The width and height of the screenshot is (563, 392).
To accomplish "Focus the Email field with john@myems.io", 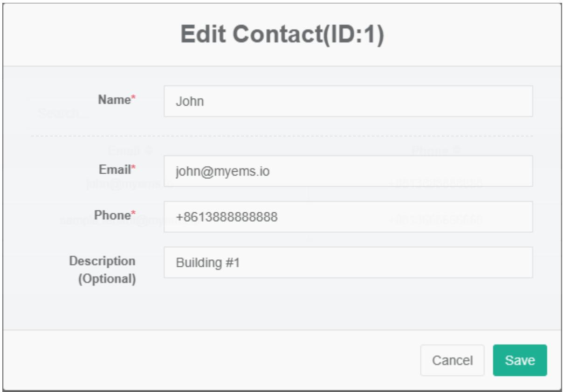I will 348,171.
